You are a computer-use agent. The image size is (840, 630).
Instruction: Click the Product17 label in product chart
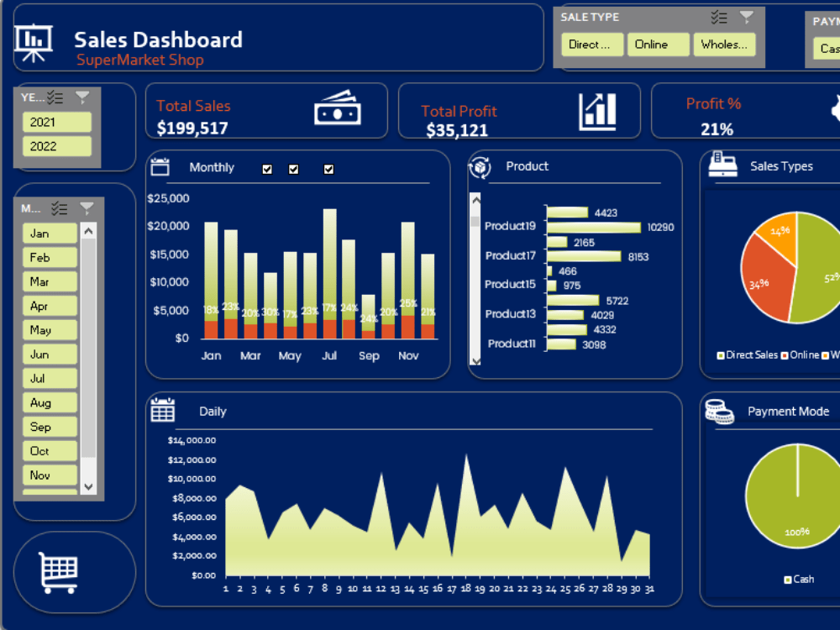pyautogui.click(x=510, y=255)
